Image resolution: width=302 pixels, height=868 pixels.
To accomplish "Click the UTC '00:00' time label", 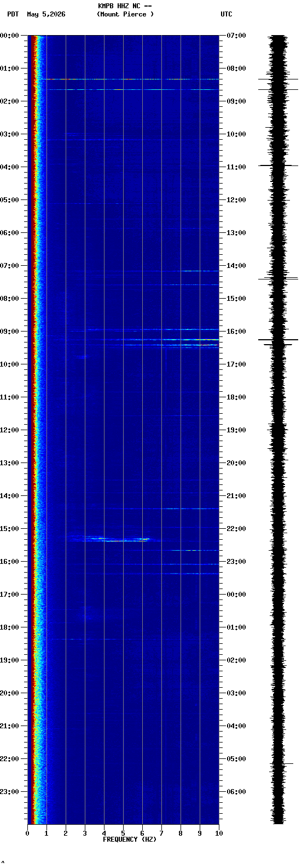I will (236, 595).
